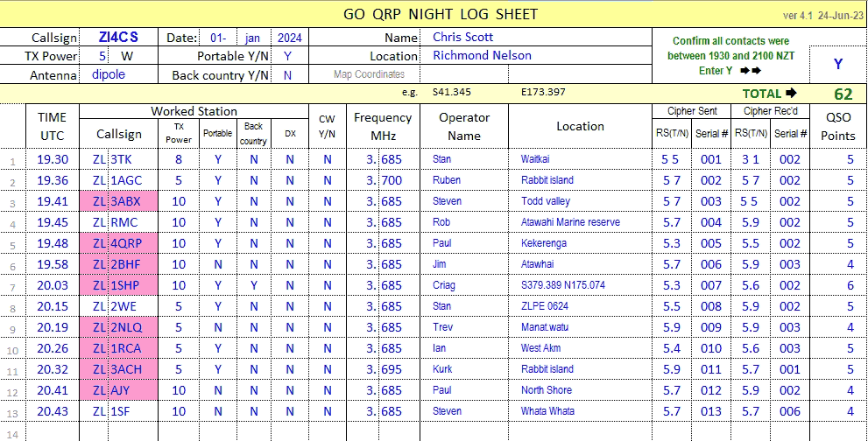Viewport: 868px width, 441px height.
Task: Click the TX Power value 5
Action: point(102,56)
